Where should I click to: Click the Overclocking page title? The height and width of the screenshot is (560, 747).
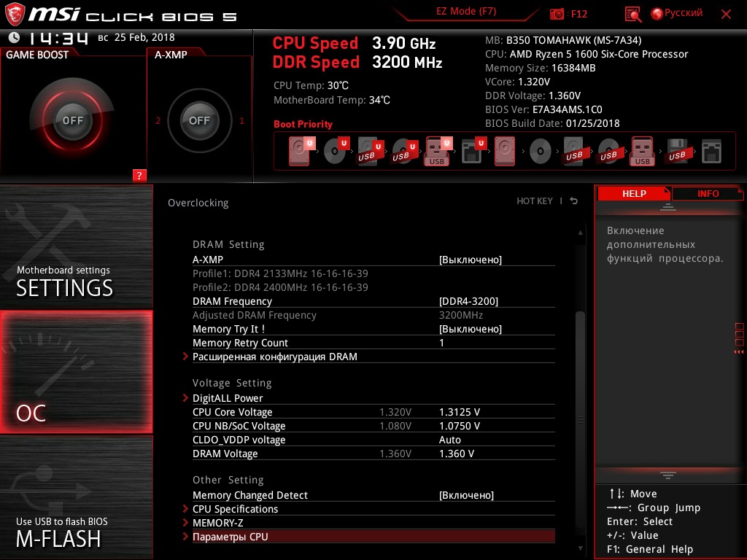point(198,203)
